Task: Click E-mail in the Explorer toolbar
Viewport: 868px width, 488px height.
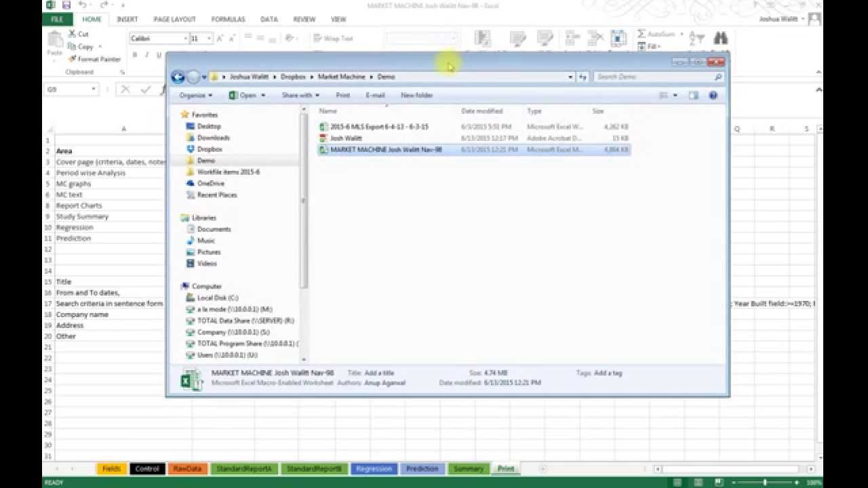Action: click(375, 96)
